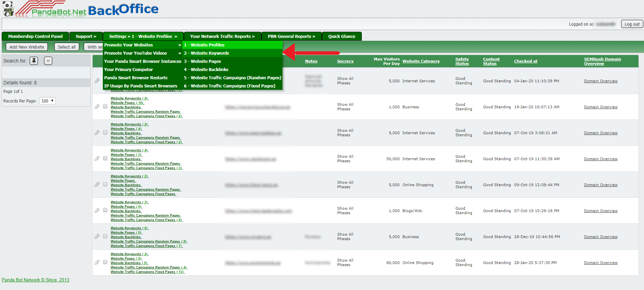
Task: Click pencil icon for 80,000 visitors Online Shopping row
Action: [x=97, y=262]
